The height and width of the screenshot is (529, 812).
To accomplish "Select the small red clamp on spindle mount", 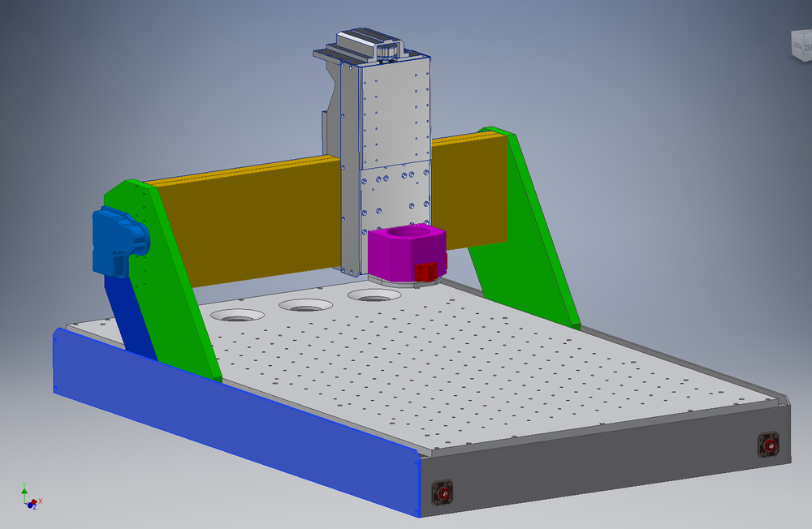I will coord(425,273).
